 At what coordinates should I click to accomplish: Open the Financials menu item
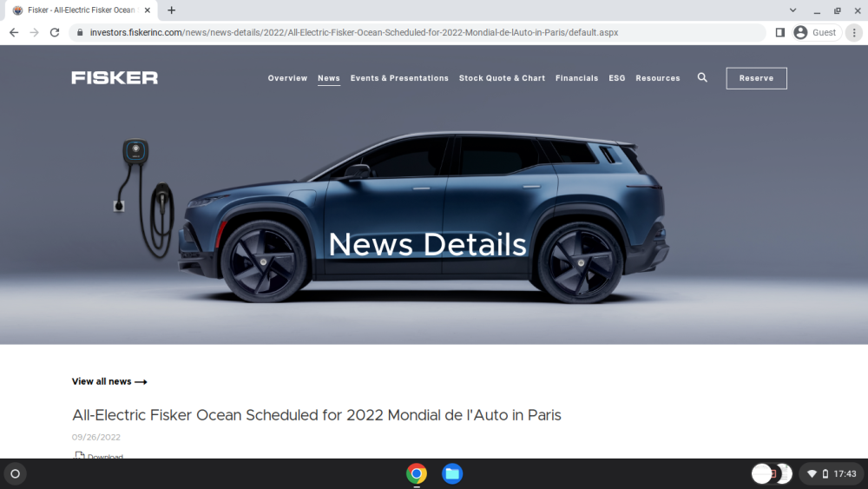[577, 78]
